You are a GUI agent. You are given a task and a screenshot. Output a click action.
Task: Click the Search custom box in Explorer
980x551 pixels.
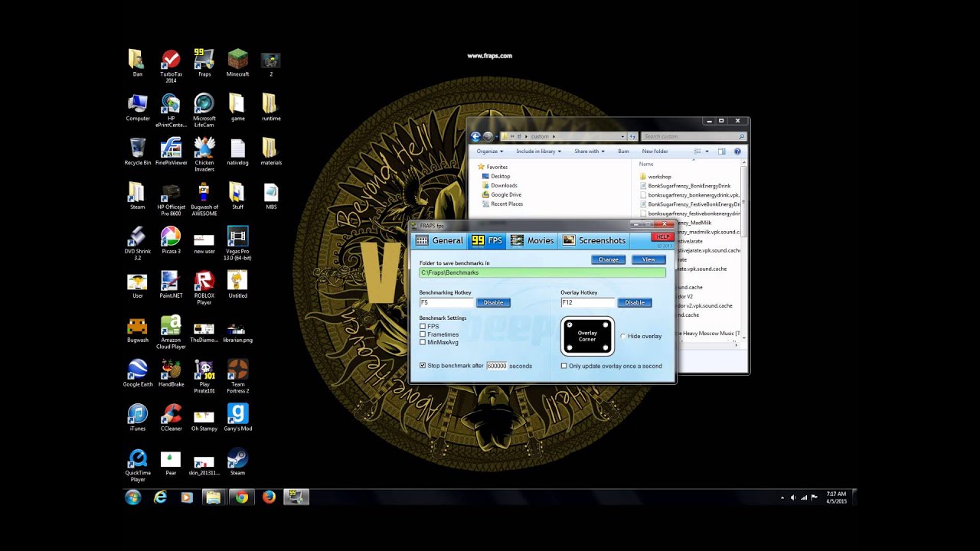pos(694,136)
